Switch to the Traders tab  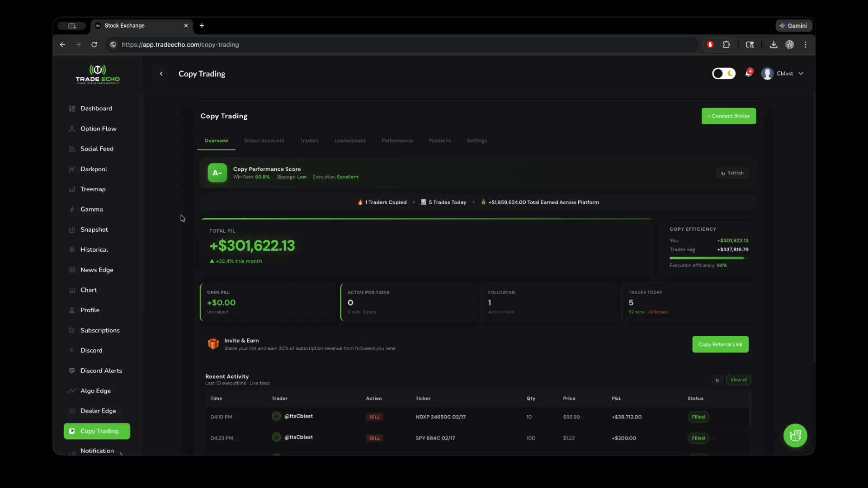(x=309, y=141)
